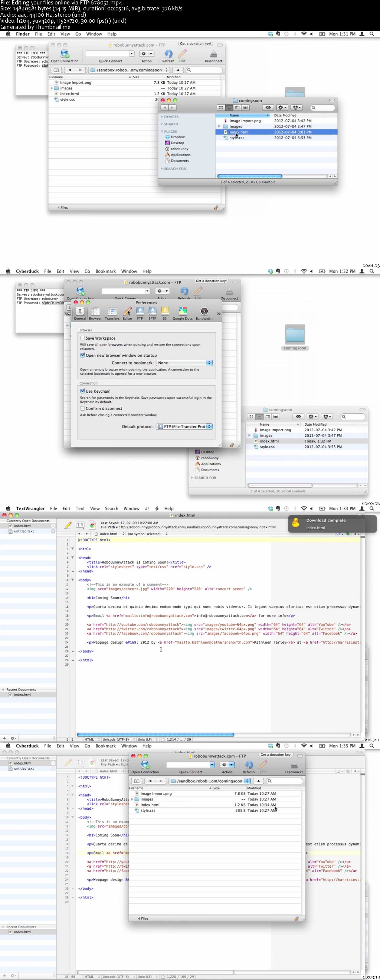
Task: Click the Size column header in the 1:35 PM Cyberduck window
Action: 229,788
